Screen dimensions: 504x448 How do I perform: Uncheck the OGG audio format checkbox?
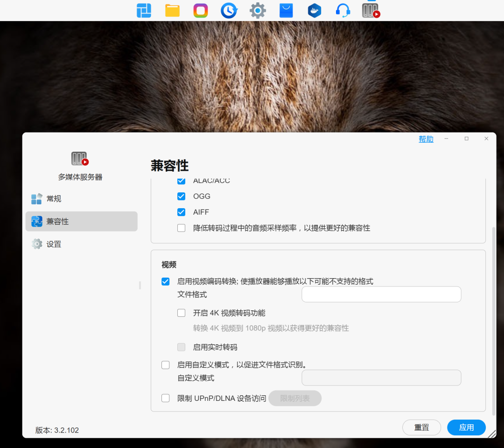181,196
